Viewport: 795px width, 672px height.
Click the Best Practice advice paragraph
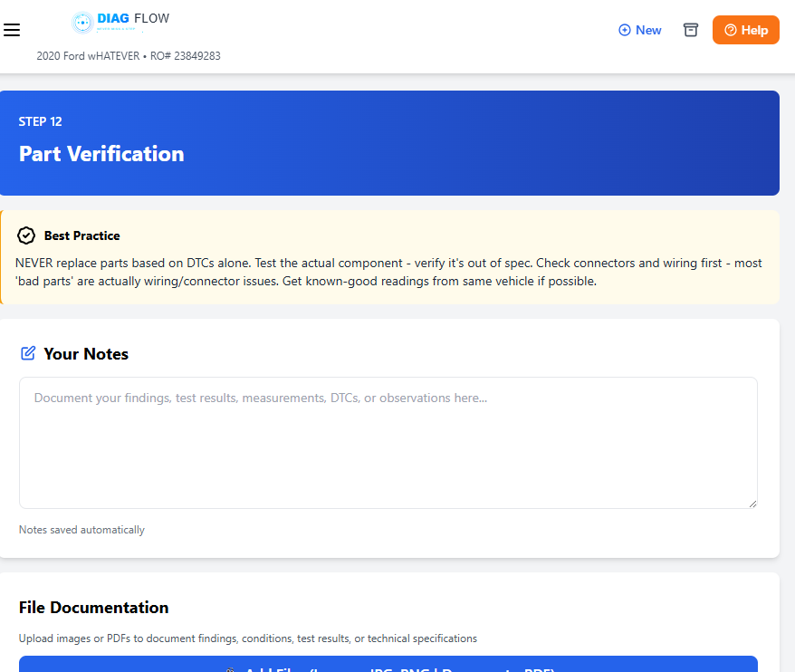click(388, 272)
